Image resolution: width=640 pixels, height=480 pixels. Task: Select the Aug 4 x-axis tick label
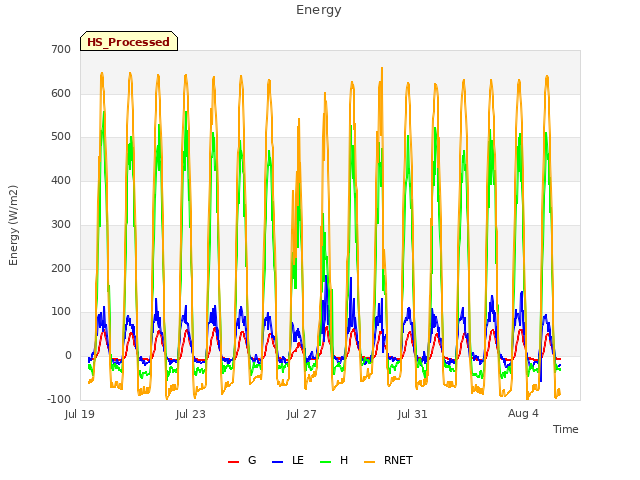pos(523,413)
